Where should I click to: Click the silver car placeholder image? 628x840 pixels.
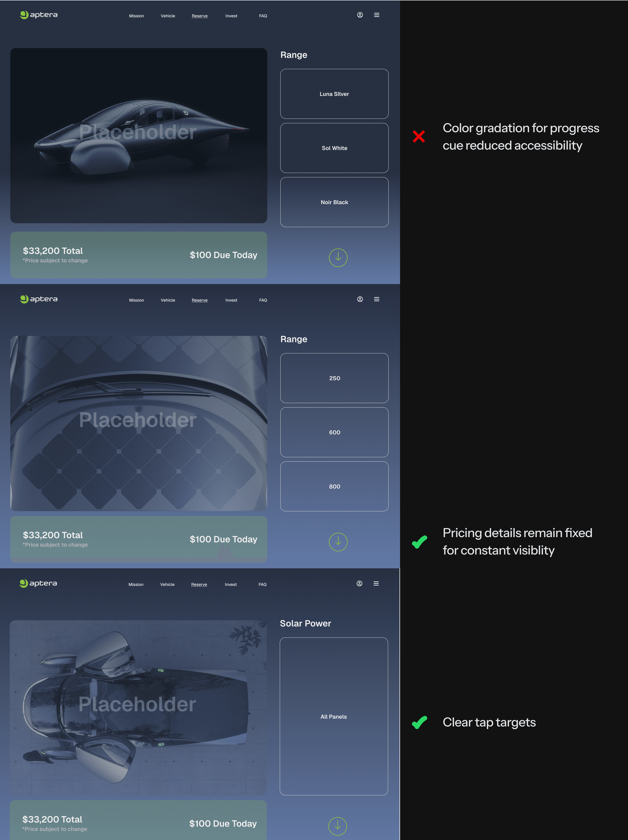(x=139, y=136)
